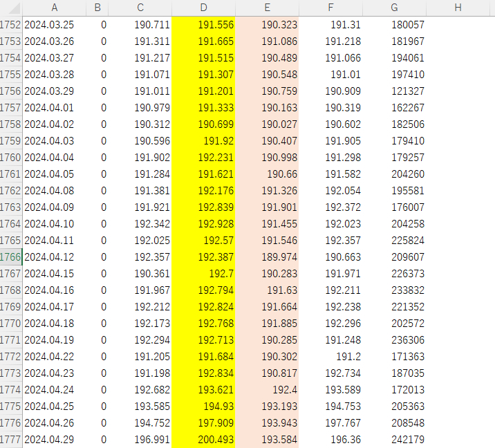
Task: Click date cell 2024.03.28
Action: pyautogui.click(x=55, y=75)
